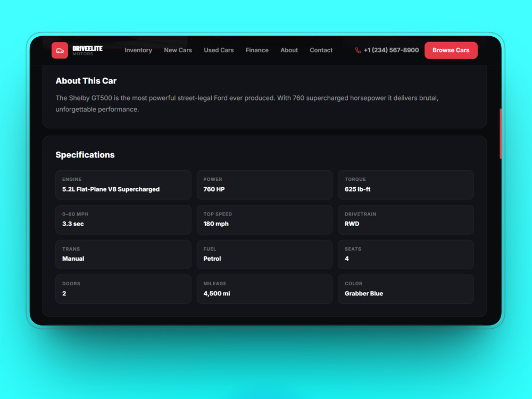
Task: Click the TORQUE spec label
Action: (355, 179)
